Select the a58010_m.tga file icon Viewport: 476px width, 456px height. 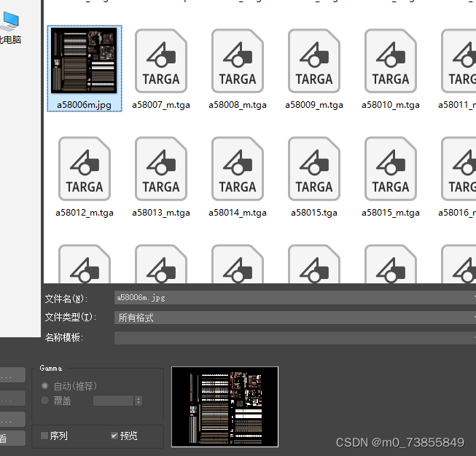pos(391,60)
